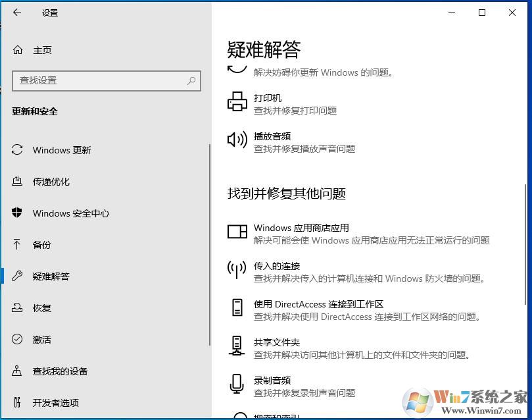Click the antenna icon for 传入的连接
This screenshot has width=532, height=420.
pos(237,271)
